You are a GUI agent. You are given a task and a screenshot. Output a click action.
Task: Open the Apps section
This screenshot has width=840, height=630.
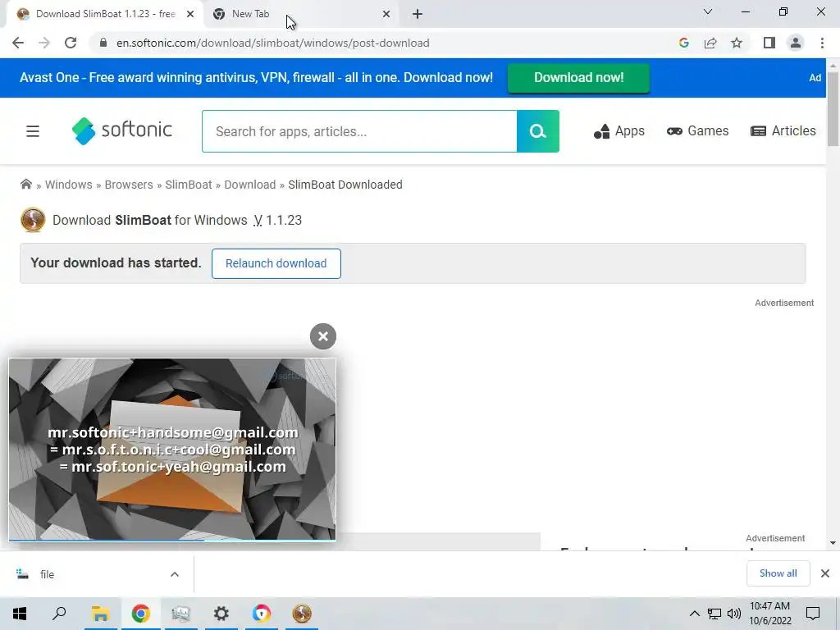619,131
